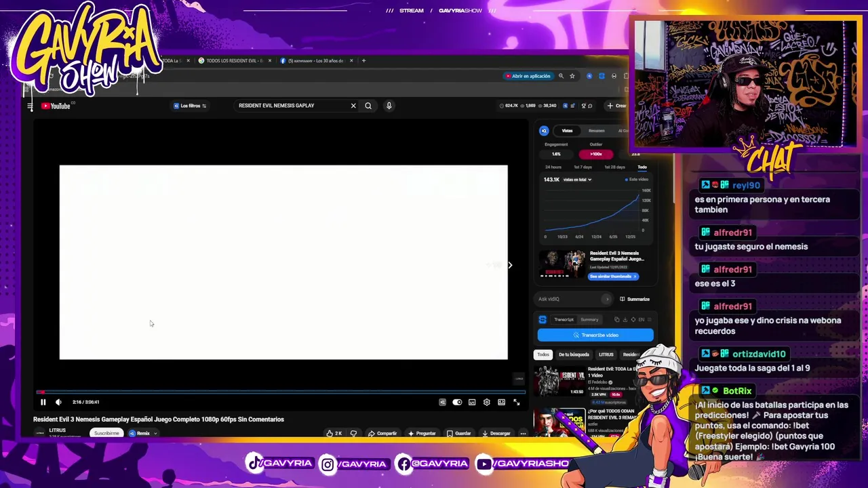Bookmark the page with the star icon
Viewport: 868px width, 488px height.
pyautogui.click(x=572, y=76)
